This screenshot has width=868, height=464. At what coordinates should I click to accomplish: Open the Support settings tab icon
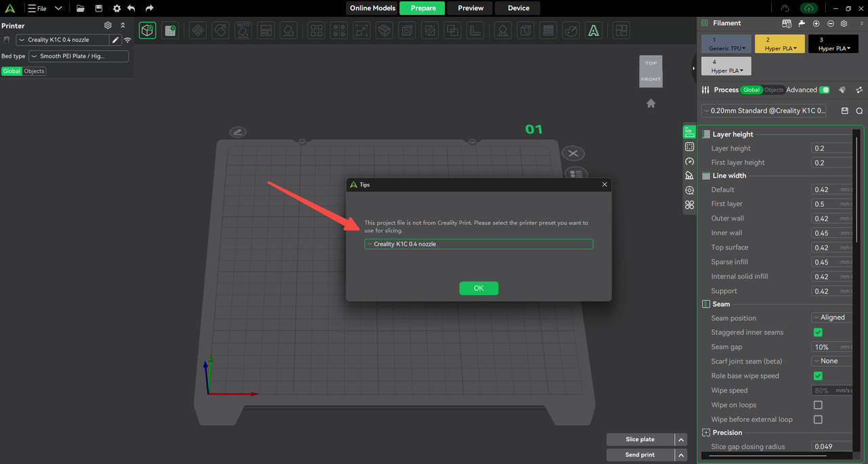tap(690, 176)
